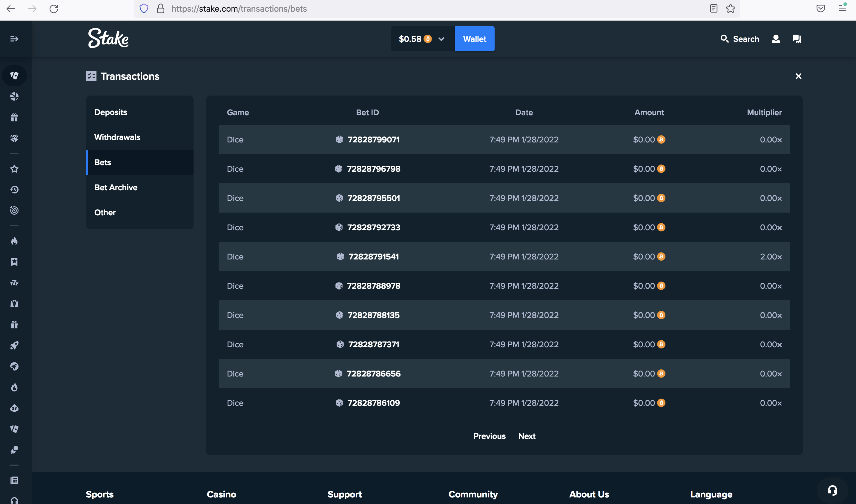
Task: Click the Affiliate handshake icon
Action: click(14, 138)
